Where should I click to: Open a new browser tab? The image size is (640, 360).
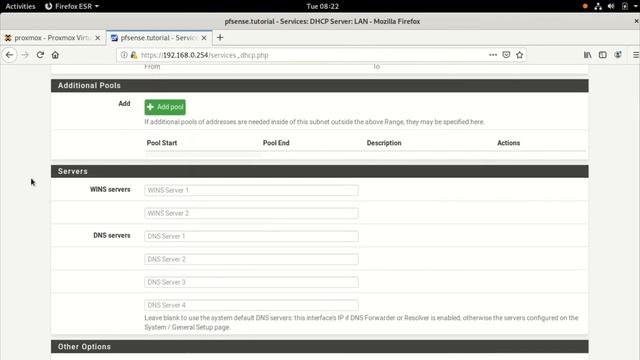220,38
